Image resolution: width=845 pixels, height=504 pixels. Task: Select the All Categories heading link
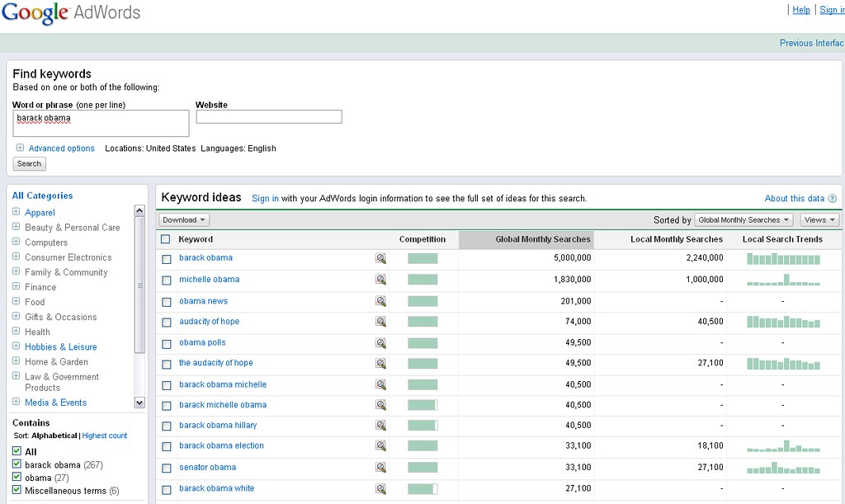click(43, 196)
